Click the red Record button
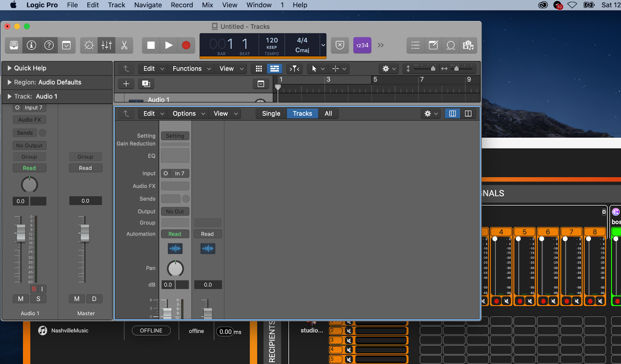The width and height of the screenshot is (621, 364). [186, 45]
